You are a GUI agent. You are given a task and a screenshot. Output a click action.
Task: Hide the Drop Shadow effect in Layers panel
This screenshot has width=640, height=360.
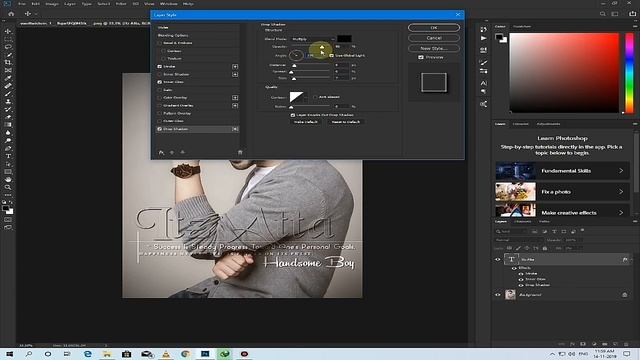point(521,285)
